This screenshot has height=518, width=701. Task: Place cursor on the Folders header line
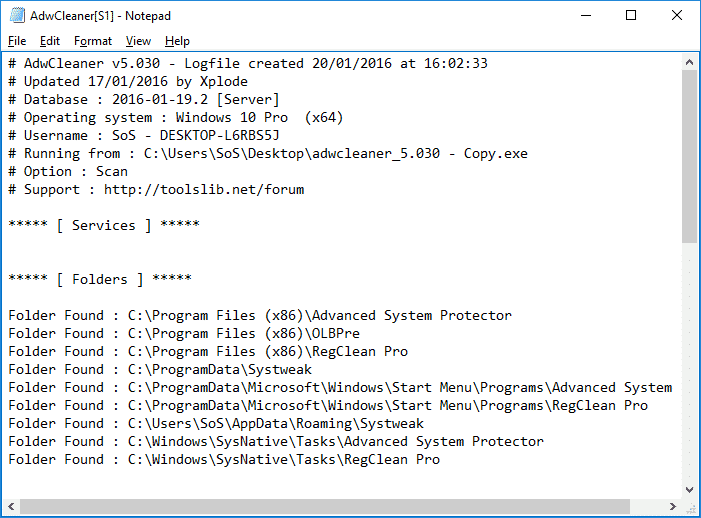tap(99, 279)
